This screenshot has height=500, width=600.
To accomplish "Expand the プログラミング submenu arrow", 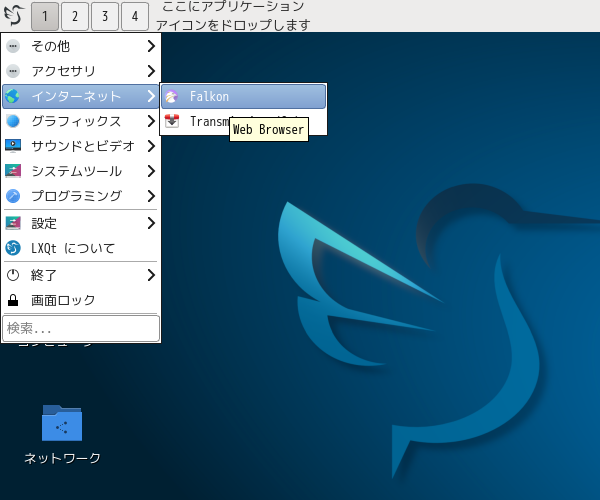I will 151,196.
